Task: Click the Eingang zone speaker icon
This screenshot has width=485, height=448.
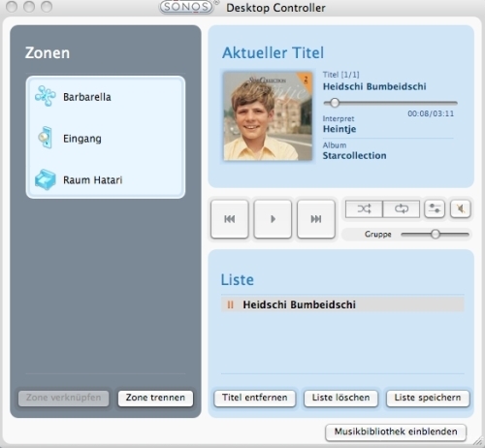Action: click(x=45, y=138)
